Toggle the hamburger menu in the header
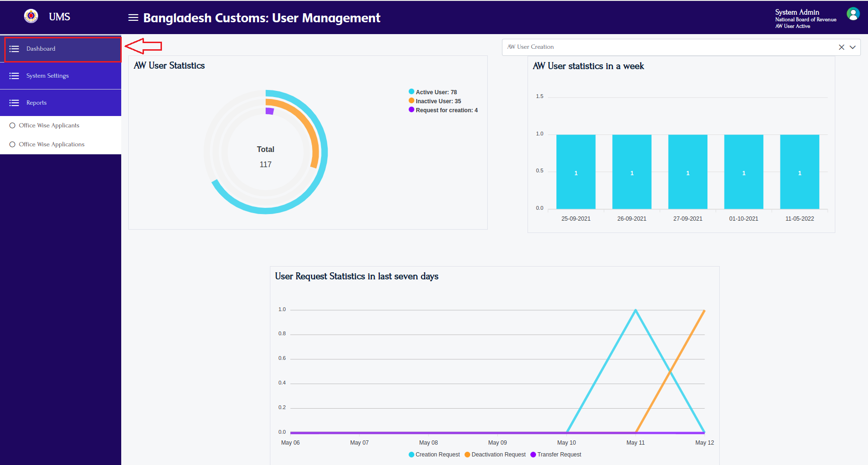 click(133, 18)
